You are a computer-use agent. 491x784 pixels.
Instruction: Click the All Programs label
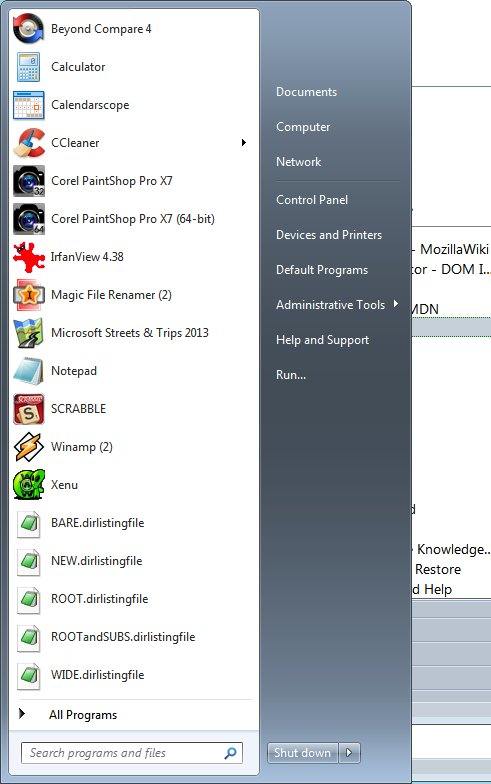click(x=83, y=715)
